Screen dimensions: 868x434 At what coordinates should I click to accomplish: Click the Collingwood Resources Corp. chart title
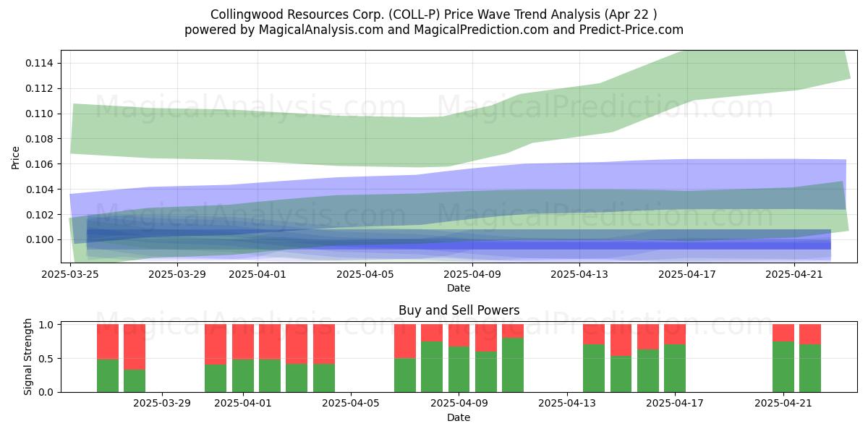point(434,14)
